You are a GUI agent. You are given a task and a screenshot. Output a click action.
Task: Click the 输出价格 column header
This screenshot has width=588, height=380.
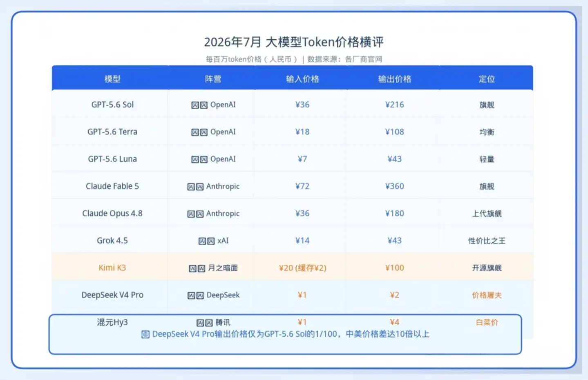[x=395, y=79]
